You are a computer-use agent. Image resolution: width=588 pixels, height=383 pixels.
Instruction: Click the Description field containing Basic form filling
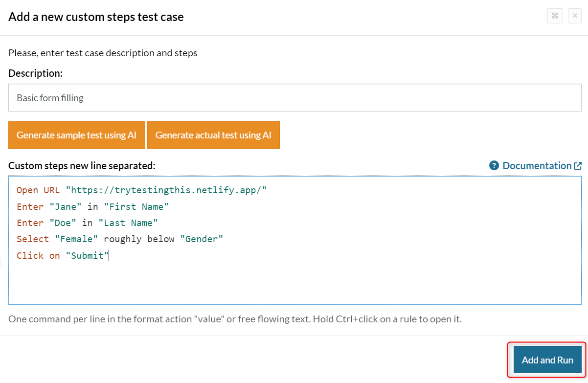coord(294,98)
